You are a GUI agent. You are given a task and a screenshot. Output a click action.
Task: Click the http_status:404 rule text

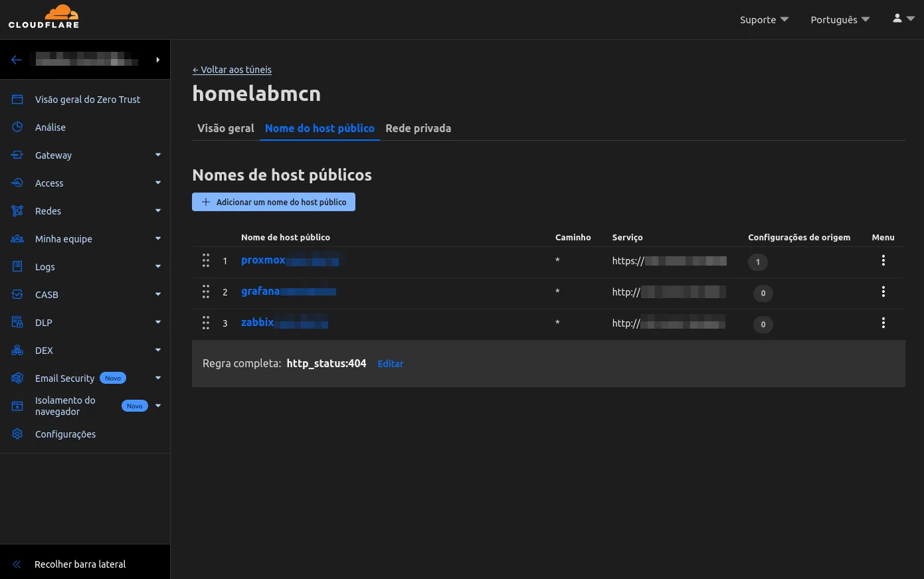[x=326, y=364]
